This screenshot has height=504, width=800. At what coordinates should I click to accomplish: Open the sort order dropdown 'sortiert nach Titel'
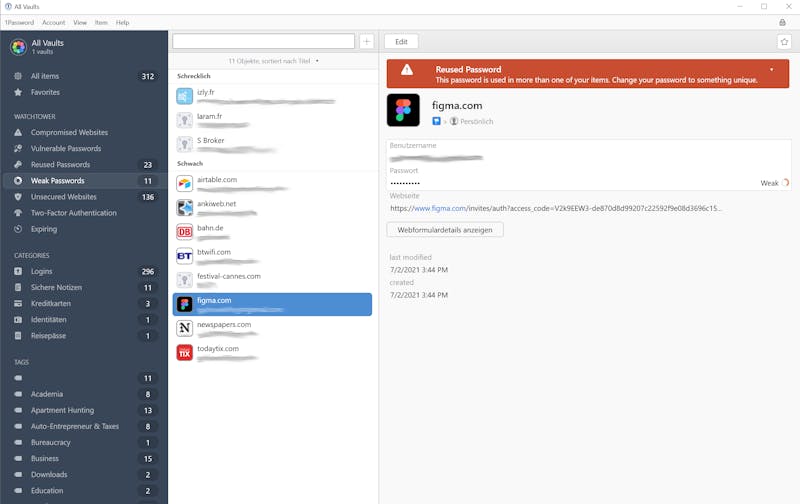point(273,61)
